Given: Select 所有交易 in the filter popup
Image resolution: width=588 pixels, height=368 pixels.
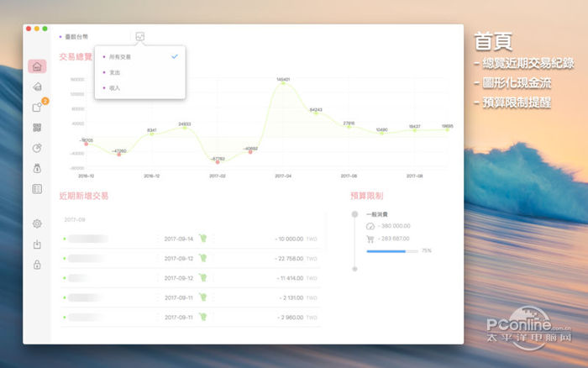Looking at the screenshot, I should [140, 57].
